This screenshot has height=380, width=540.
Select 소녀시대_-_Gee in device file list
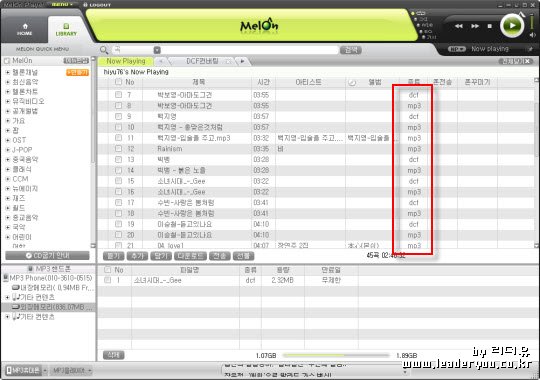pos(158,280)
